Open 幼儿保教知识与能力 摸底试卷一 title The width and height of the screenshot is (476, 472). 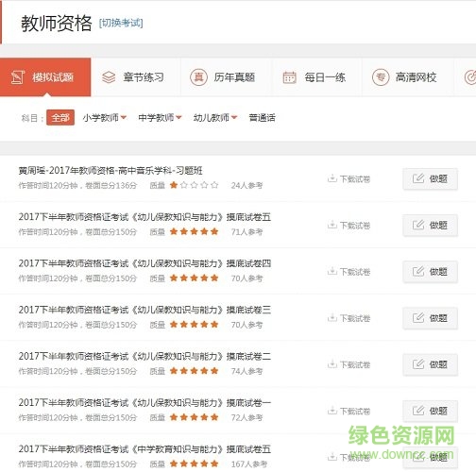pos(144,403)
